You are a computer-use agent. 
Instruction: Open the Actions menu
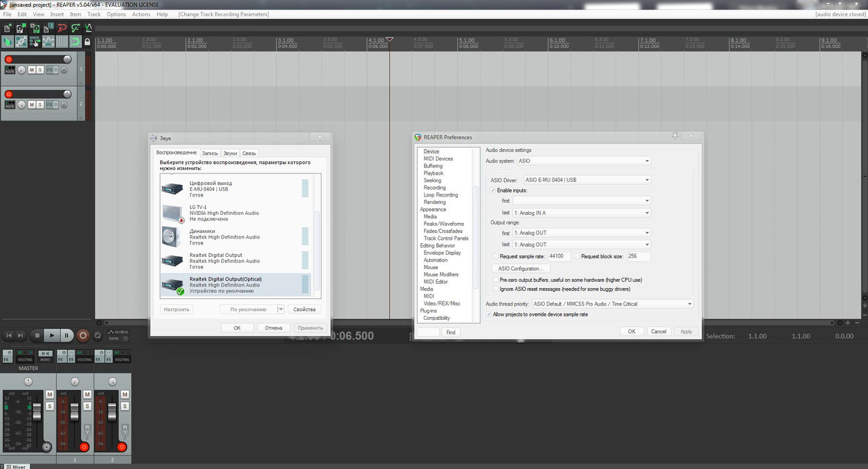click(x=141, y=14)
